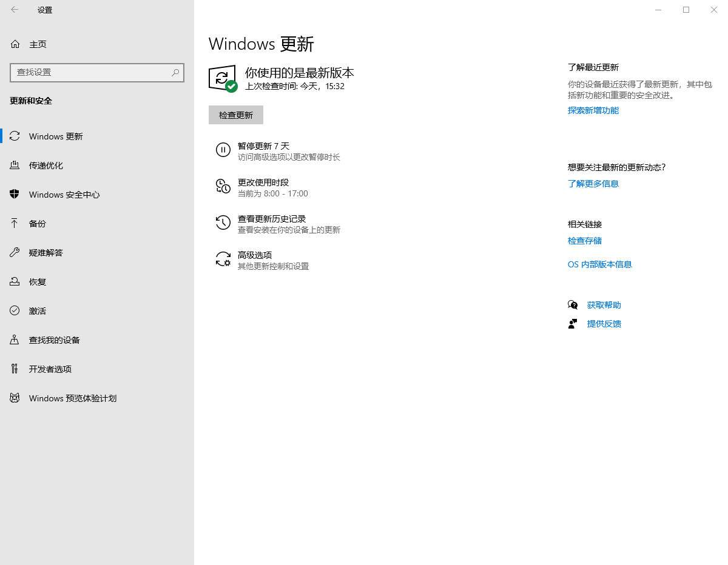728x565 pixels.
Task: Click the 恢复 sidebar icon
Action: 15,282
